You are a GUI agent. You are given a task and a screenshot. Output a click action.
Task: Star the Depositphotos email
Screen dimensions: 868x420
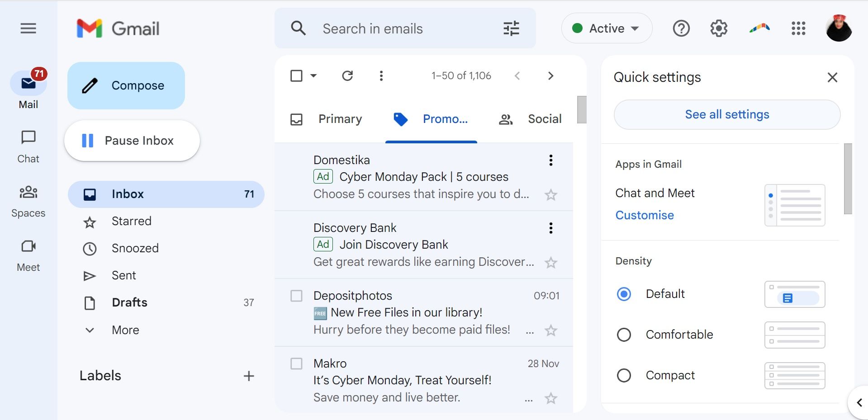[551, 330]
